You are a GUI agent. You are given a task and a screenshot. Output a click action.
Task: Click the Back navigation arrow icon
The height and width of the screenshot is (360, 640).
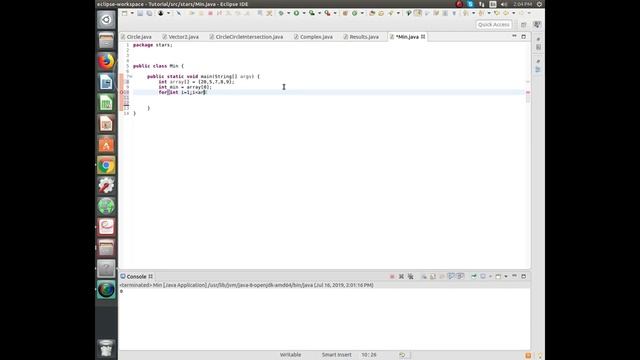(x=506, y=13)
